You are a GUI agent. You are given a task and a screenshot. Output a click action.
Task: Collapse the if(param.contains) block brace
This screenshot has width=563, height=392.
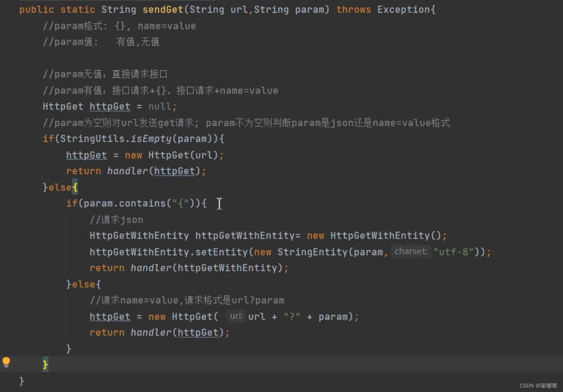tap(205, 203)
